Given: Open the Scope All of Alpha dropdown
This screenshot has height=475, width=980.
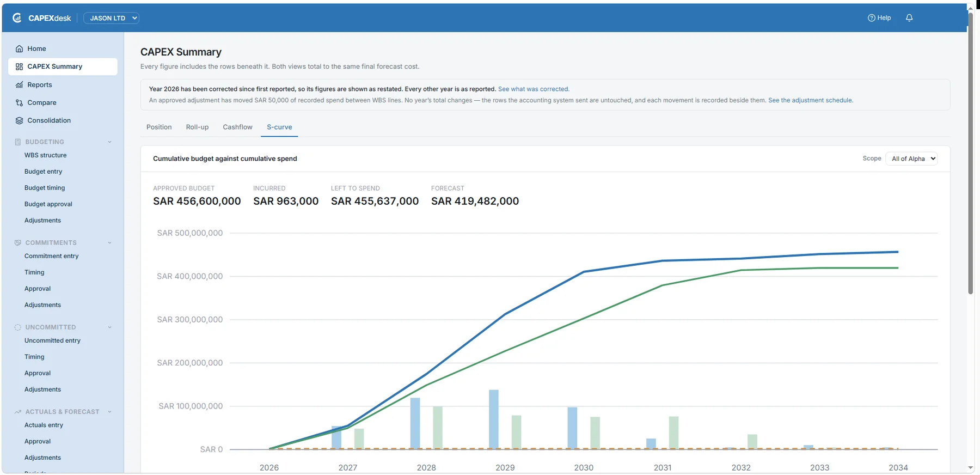Looking at the screenshot, I should point(912,159).
